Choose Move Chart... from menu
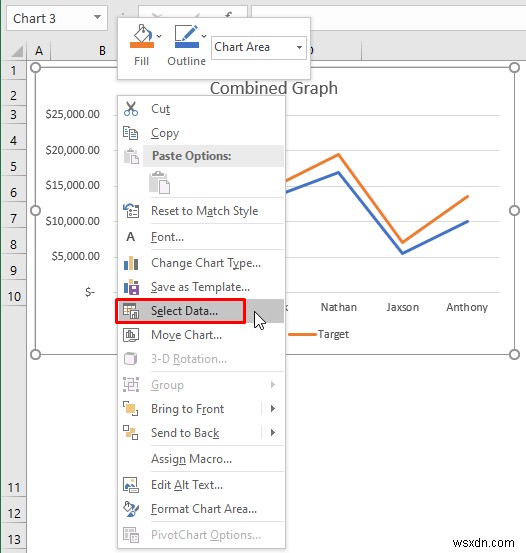The height and width of the screenshot is (553, 526). [x=201, y=335]
